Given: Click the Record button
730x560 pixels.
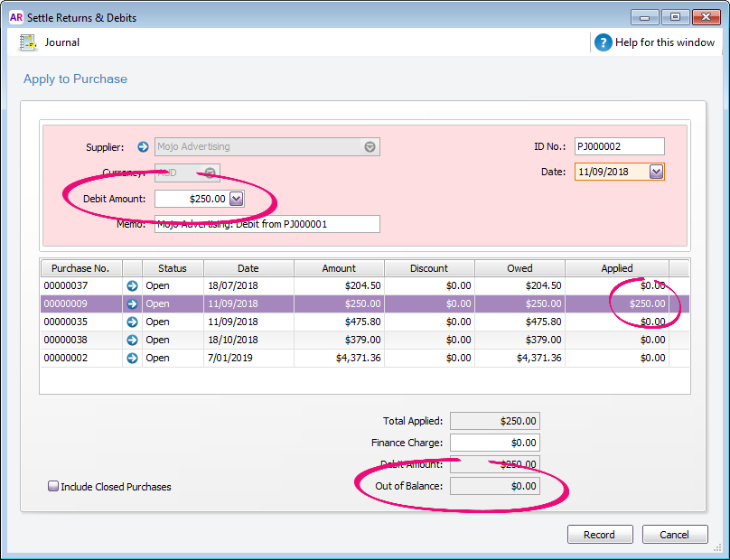Looking at the screenshot, I should 600,534.
